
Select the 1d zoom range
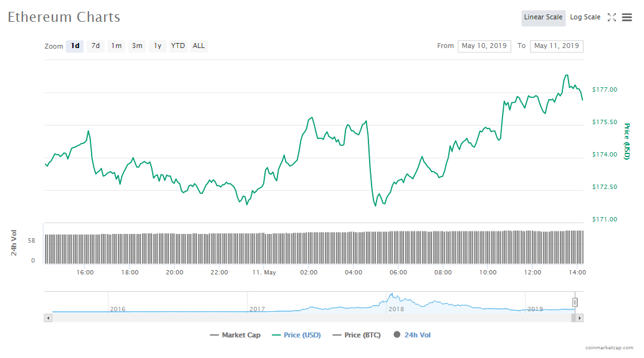tap(75, 46)
